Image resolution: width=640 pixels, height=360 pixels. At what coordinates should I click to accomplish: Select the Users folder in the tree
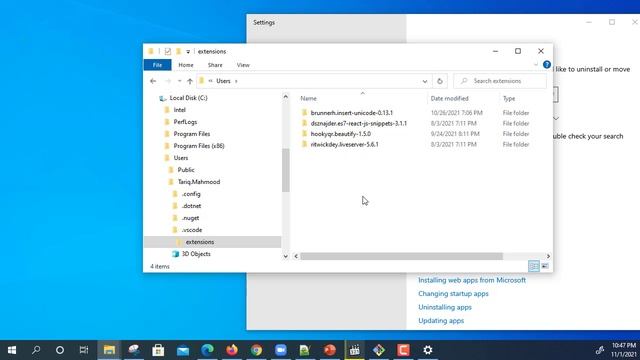coord(180,158)
